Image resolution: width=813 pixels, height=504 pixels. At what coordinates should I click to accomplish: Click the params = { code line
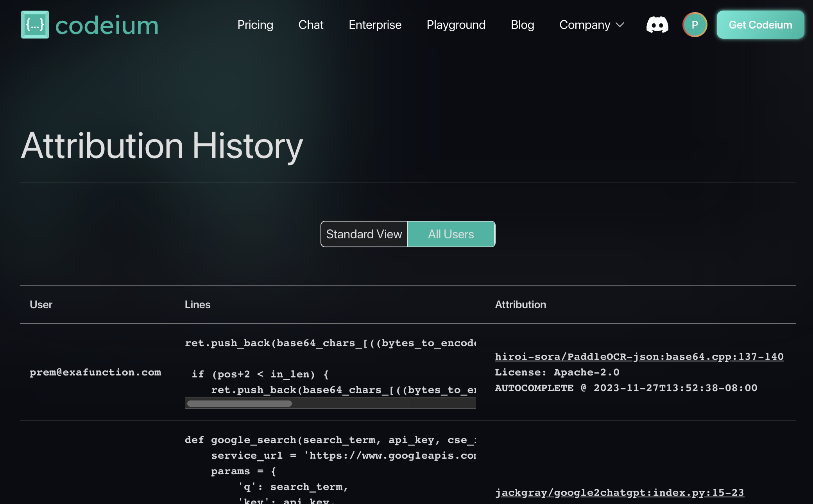tap(244, 471)
